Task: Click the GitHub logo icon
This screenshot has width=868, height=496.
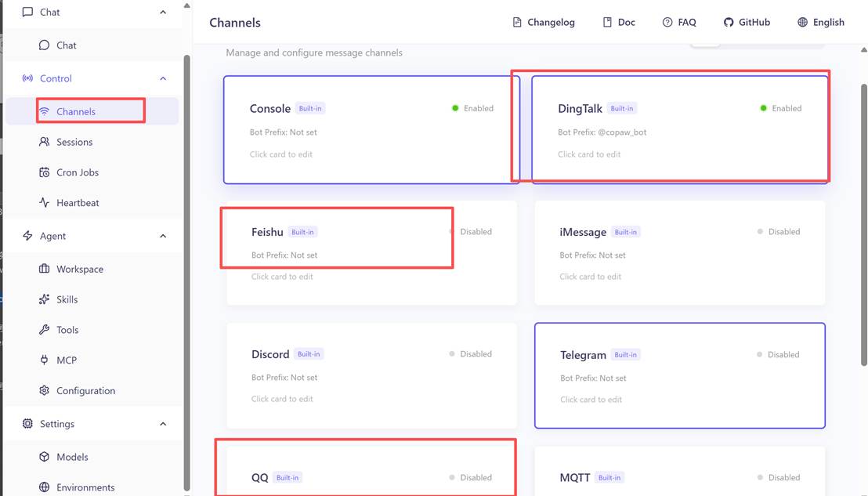Action: 729,22
